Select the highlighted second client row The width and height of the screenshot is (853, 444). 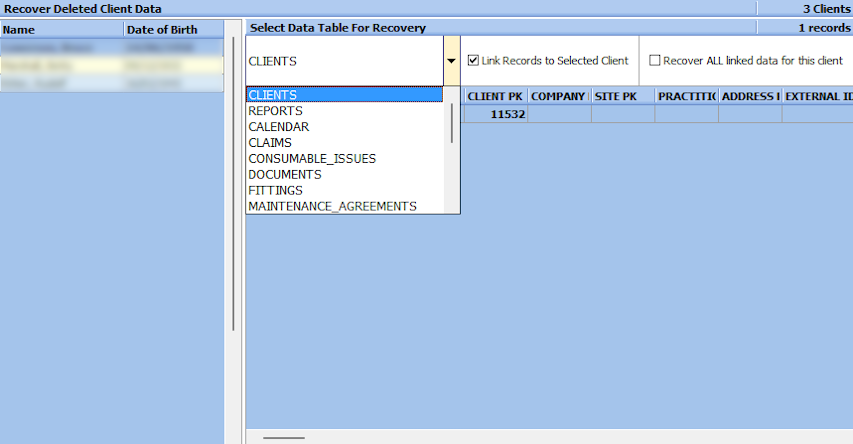pos(112,65)
